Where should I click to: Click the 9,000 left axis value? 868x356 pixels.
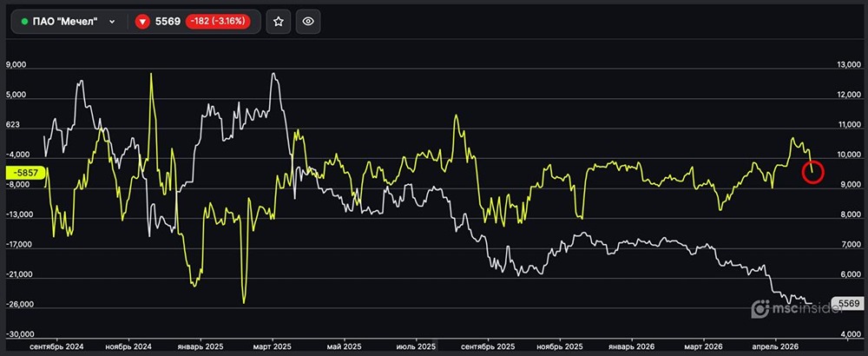(16, 65)
